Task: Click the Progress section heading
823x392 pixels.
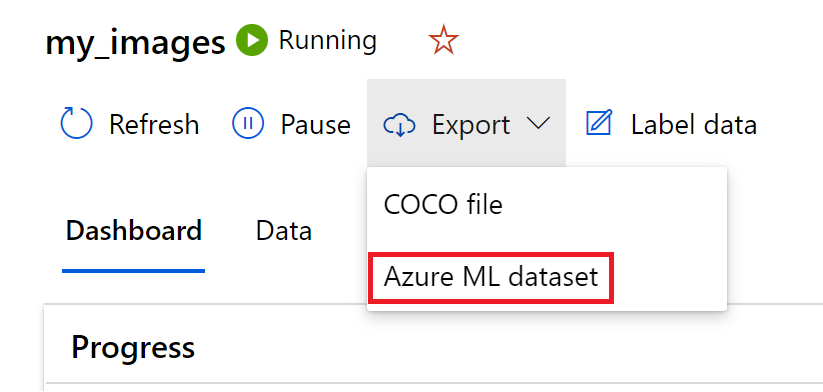Action: coord(133,348)
